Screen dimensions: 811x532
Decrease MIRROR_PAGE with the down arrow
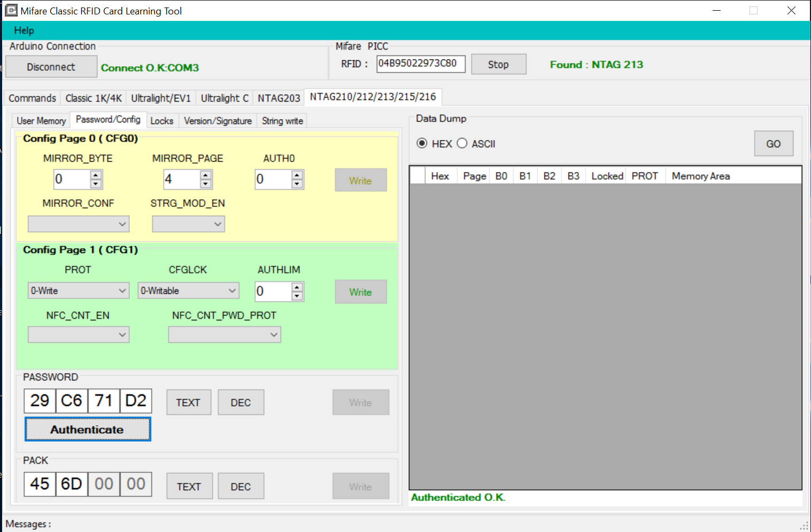click(x=206, y=184)
